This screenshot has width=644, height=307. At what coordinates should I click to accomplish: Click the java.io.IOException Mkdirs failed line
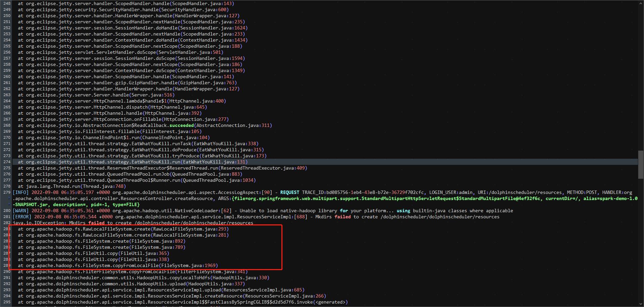133,223
